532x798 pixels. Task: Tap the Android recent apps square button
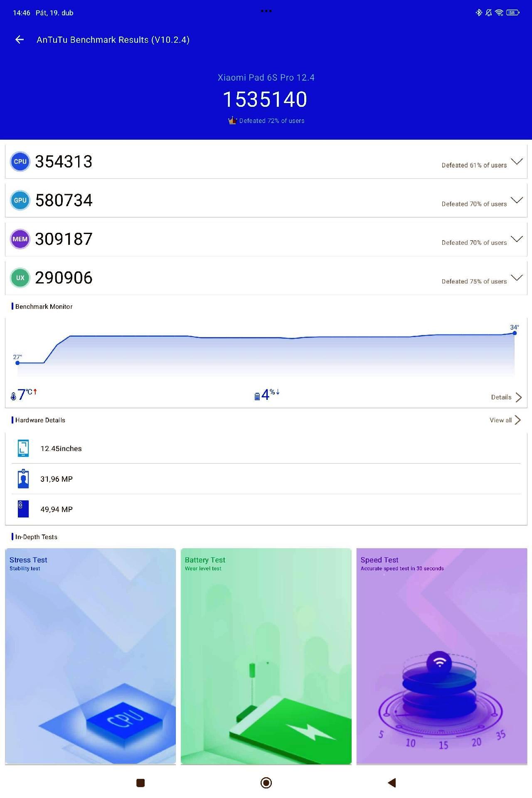[x=140, y=783]
